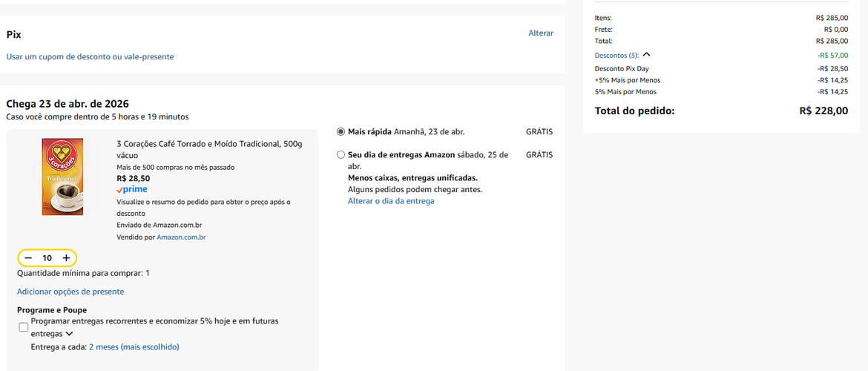Screen dimensions: 868x371
Task: Click the Total do pedido R$ 228,00 amount
Action: click(823, 111)
